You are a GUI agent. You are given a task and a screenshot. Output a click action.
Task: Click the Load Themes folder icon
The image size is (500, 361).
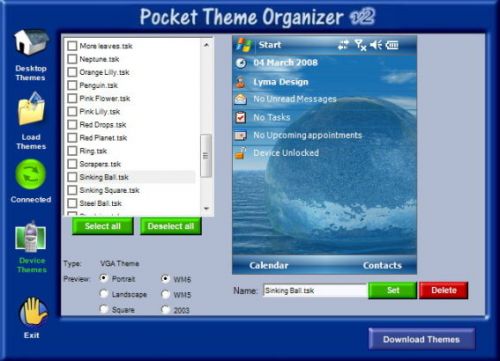(x=31, y=109)
